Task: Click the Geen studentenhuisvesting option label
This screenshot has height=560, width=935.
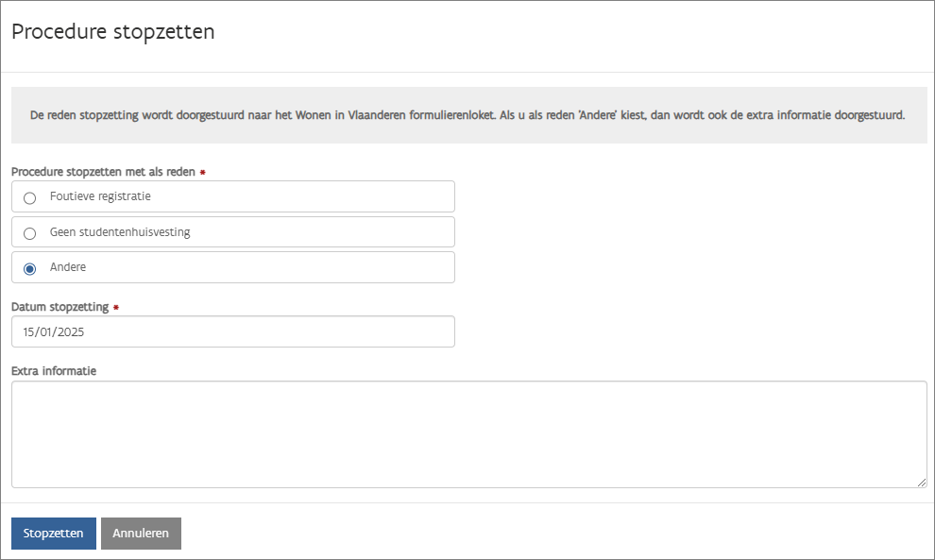Action: (x=120, y=232)
